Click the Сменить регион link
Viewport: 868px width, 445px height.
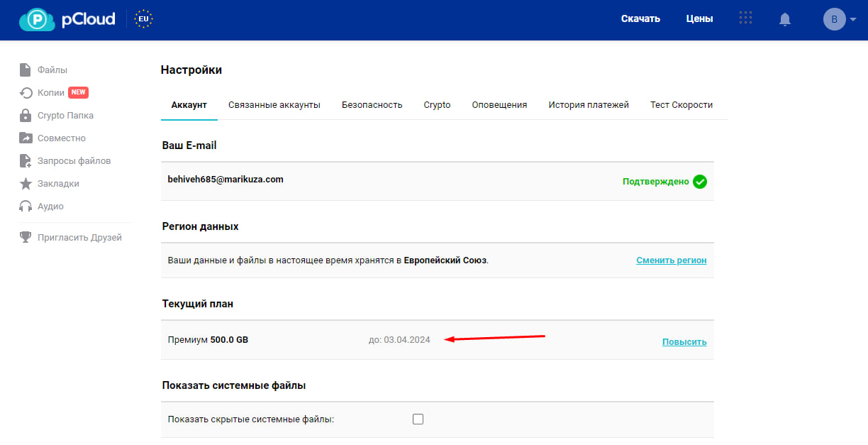click(x=671, y=260)
